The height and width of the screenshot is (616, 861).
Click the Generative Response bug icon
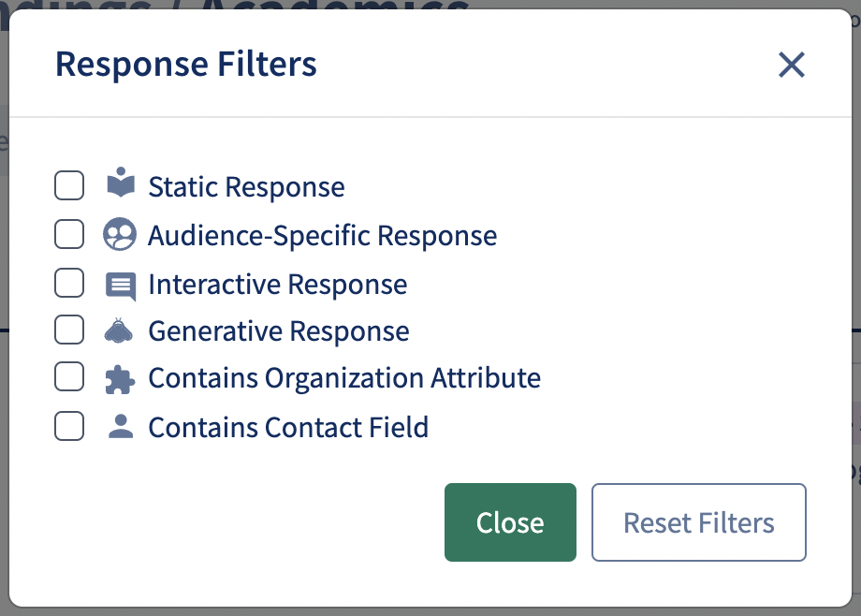pos(120,330)
